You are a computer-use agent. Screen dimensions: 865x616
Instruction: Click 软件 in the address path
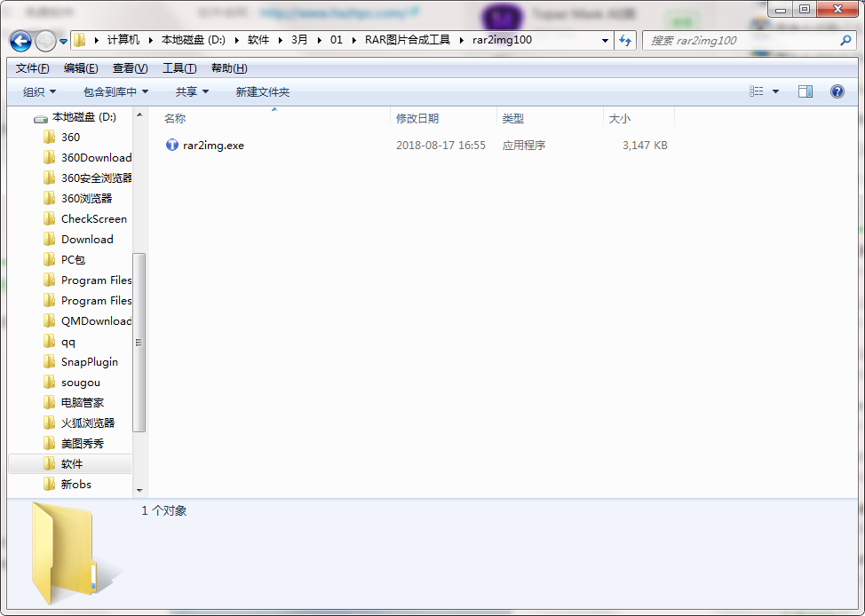coord(258,40)
